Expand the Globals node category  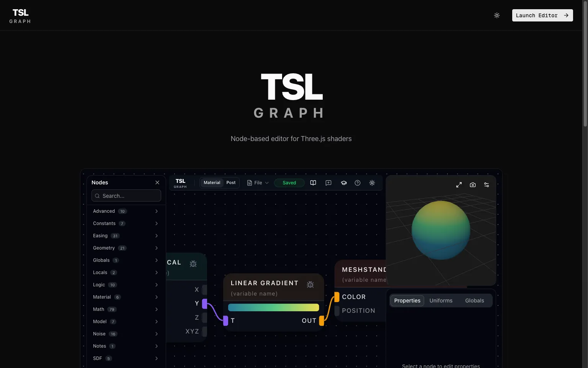[126, 260]
